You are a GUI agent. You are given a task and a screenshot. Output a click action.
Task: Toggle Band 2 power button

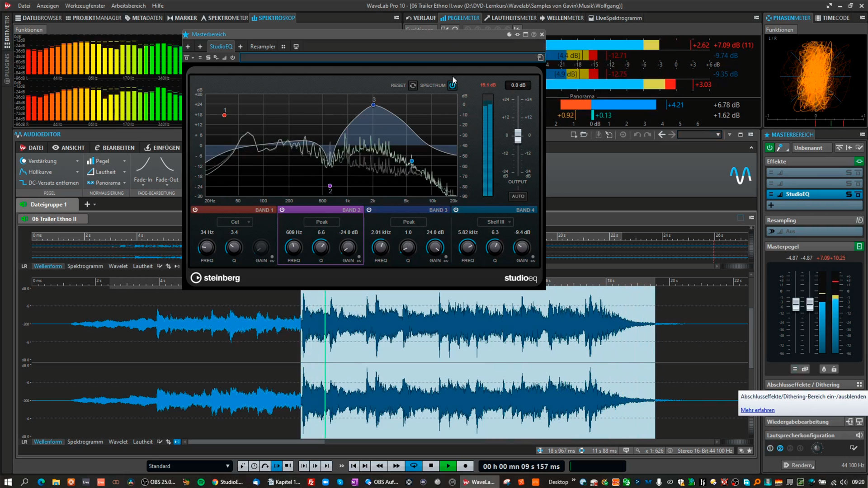point(282,210)
